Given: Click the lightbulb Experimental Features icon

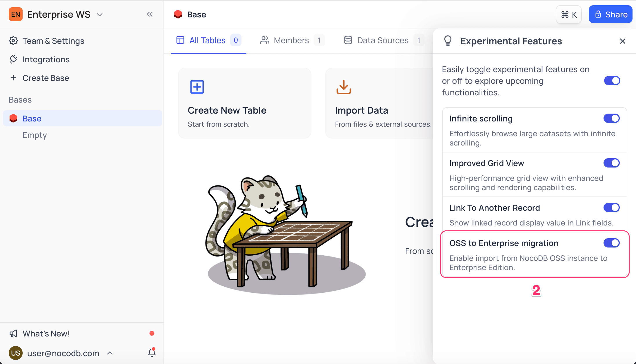Looking at the screenshot, I should 448,41.
